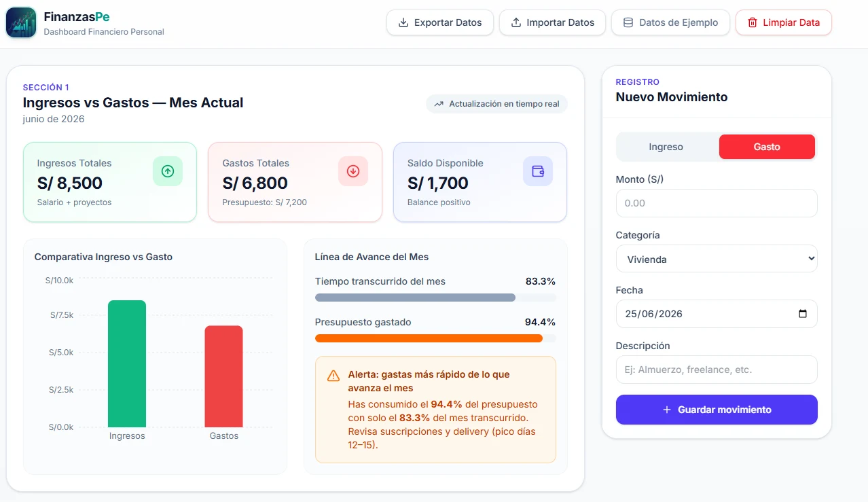This screenshot has width=868, height=502.
Task: Click the S/10.0k chart axis label
Action: point(60,280)
